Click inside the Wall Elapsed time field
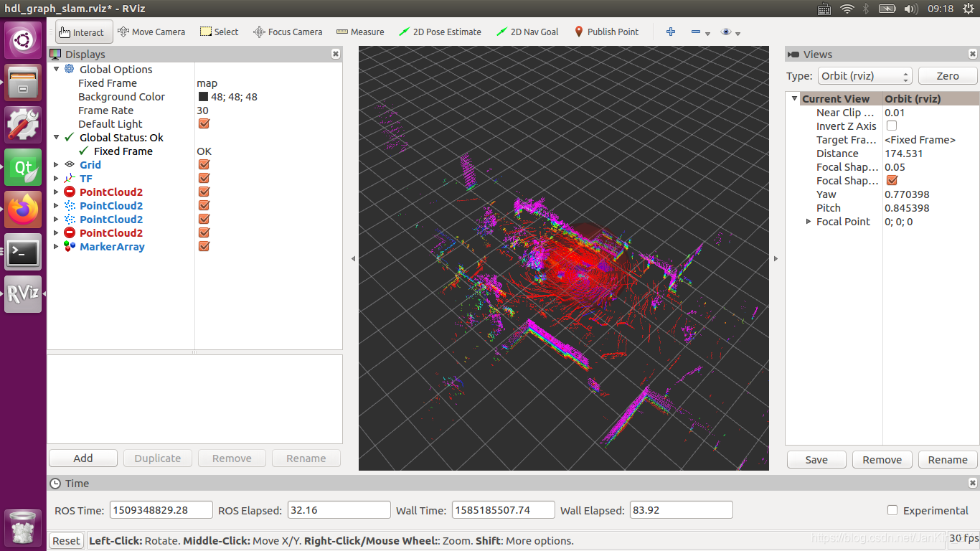Image resolution: width=980 pixels, height=551 pixels. 680,510
